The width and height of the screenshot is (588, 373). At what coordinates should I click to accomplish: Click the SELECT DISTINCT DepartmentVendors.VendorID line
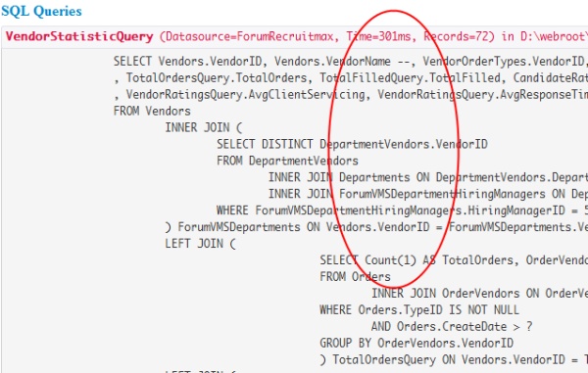pos(352,144)
